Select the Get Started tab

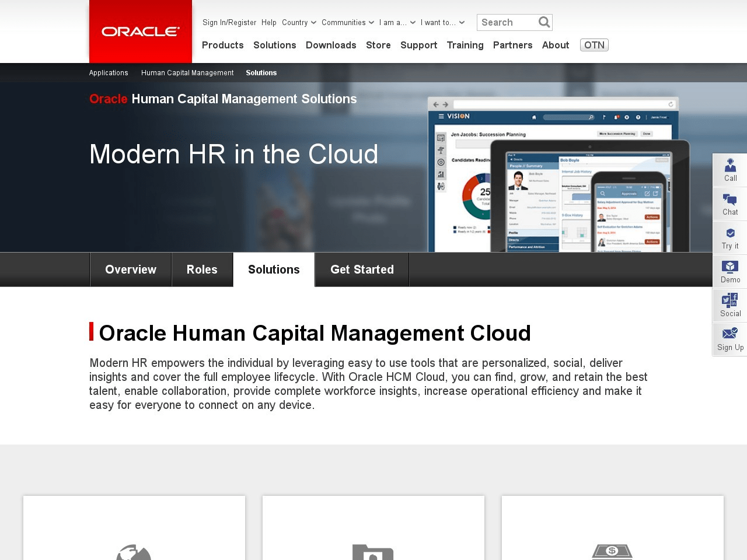[x=362, y=269]
